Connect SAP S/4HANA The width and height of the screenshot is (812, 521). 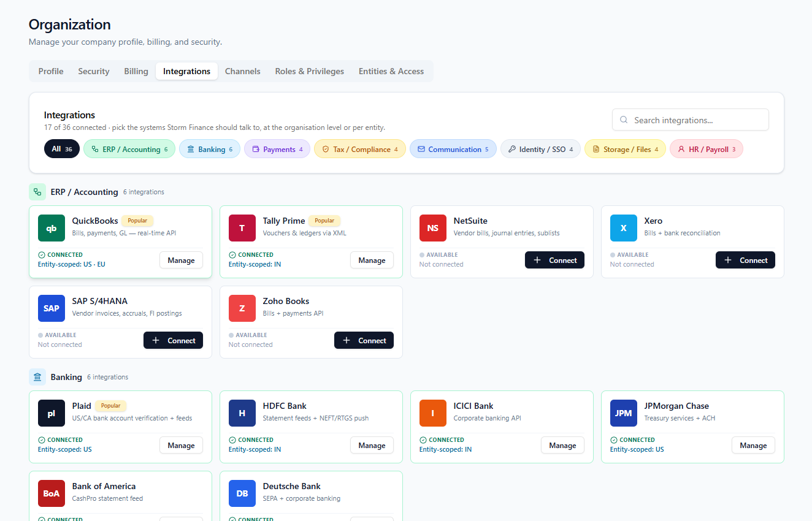(x=173, y=340)
